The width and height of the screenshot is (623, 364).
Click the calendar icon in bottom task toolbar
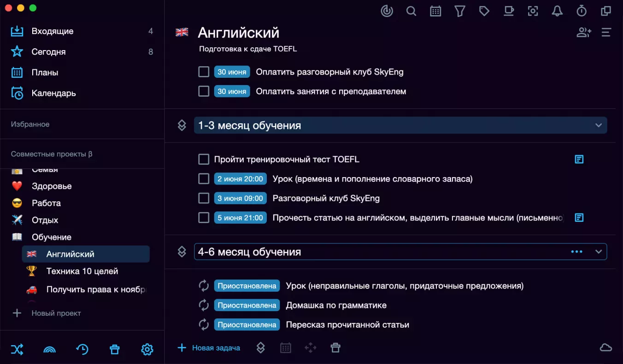point(286,348)
